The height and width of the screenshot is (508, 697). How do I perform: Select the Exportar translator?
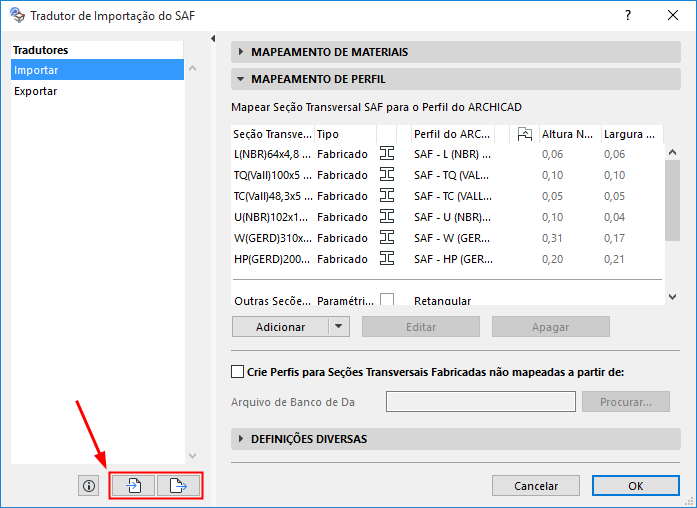pyautogui.click(x=97, y=91)
